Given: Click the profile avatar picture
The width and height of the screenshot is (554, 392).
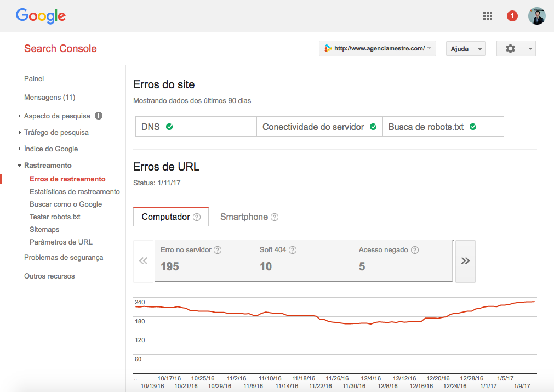Looking at the screenshot, I should (537, 15).
